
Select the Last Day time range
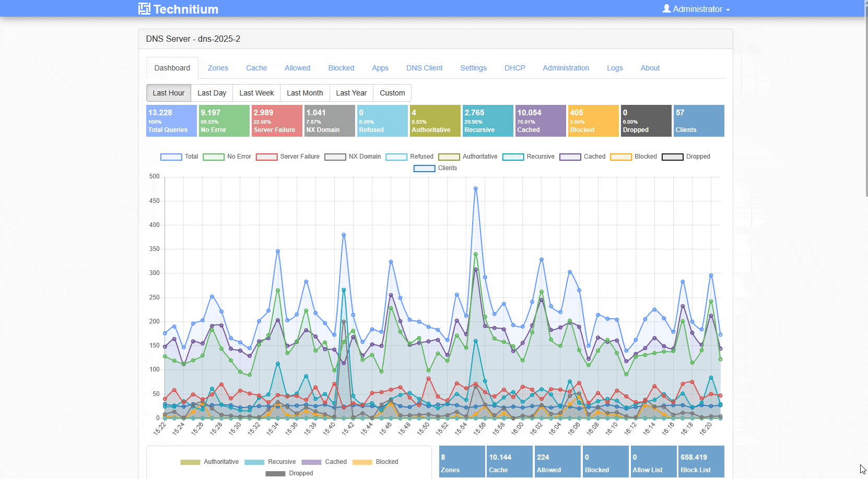tap(212, 93)
